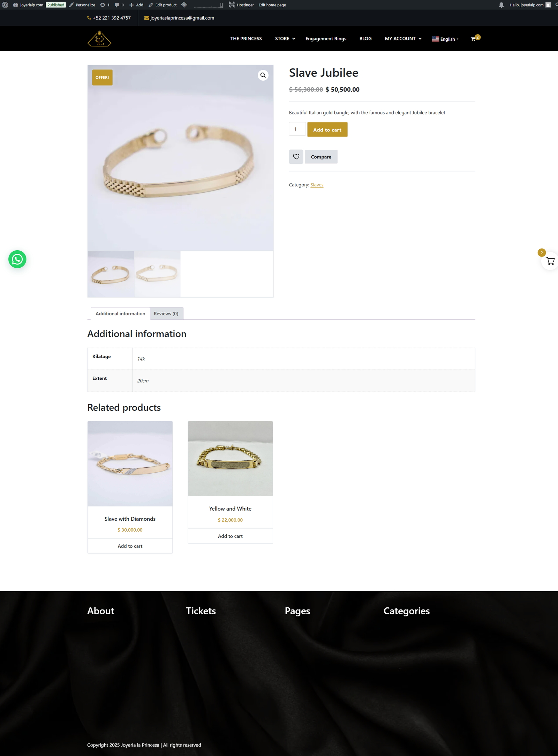The image size is (558, 756).
Task: Click the WordPress logo in admin bar
Action: pos(5,5)
